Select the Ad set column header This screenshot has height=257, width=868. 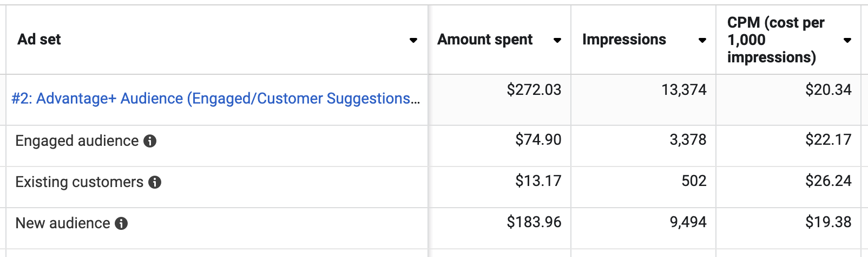coord(39,40)
